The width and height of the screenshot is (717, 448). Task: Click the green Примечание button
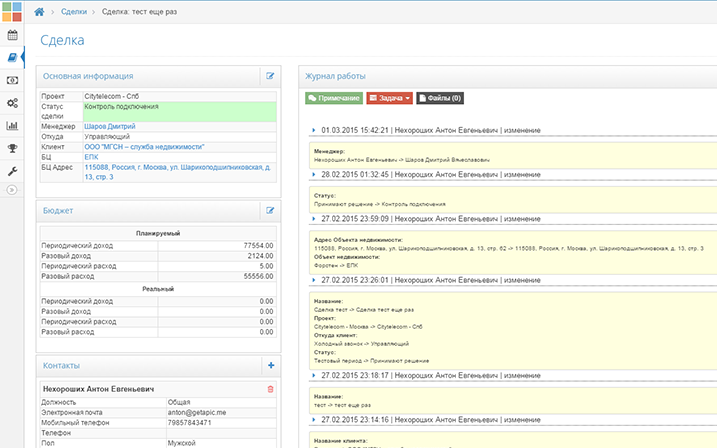333,99
